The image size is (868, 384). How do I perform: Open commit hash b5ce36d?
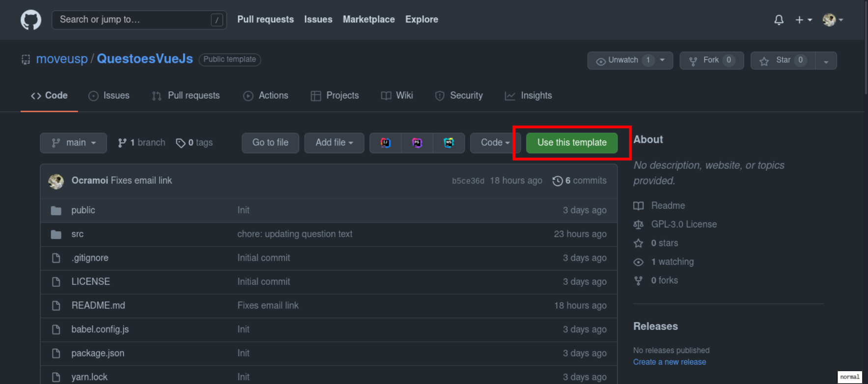point(468,181)
